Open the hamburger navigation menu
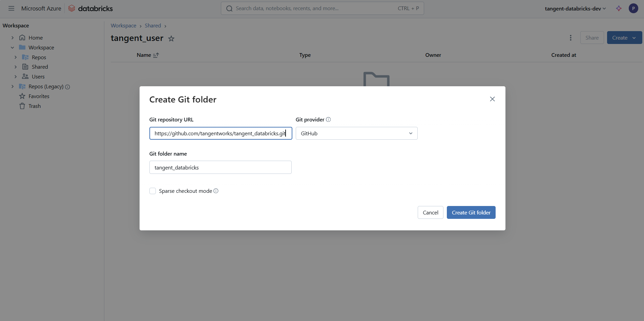The height and width of the screenshot is (321, 644). coord(11,8)
